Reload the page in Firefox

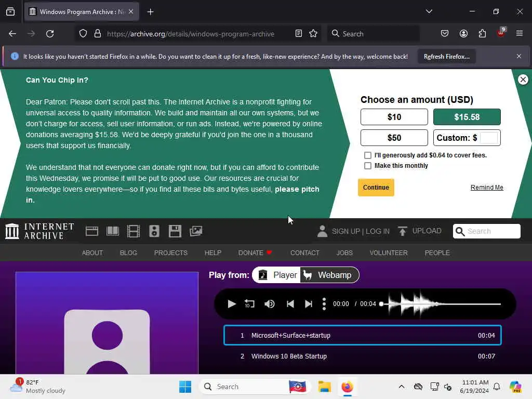[x=50, y=34]
